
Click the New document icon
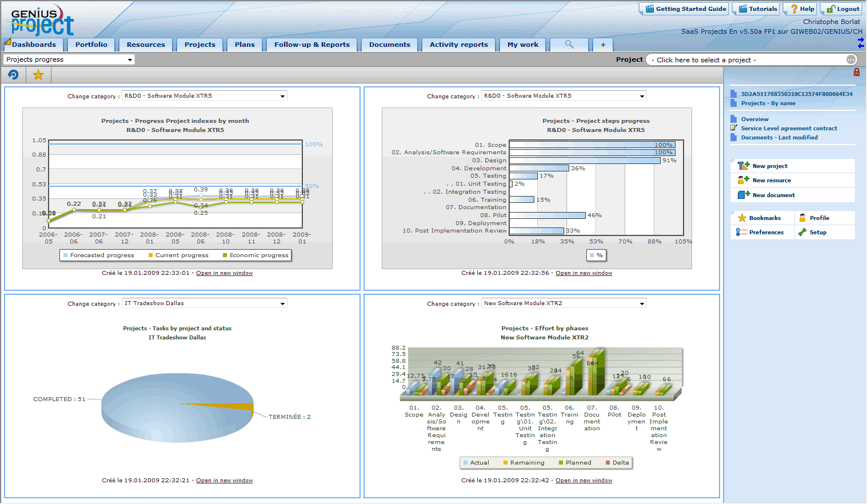point(743,195)
